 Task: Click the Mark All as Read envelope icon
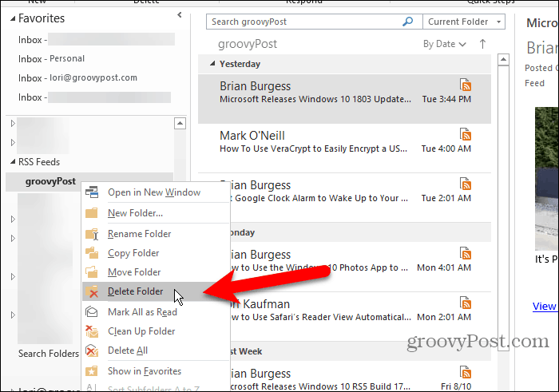[x=92, y=312]
